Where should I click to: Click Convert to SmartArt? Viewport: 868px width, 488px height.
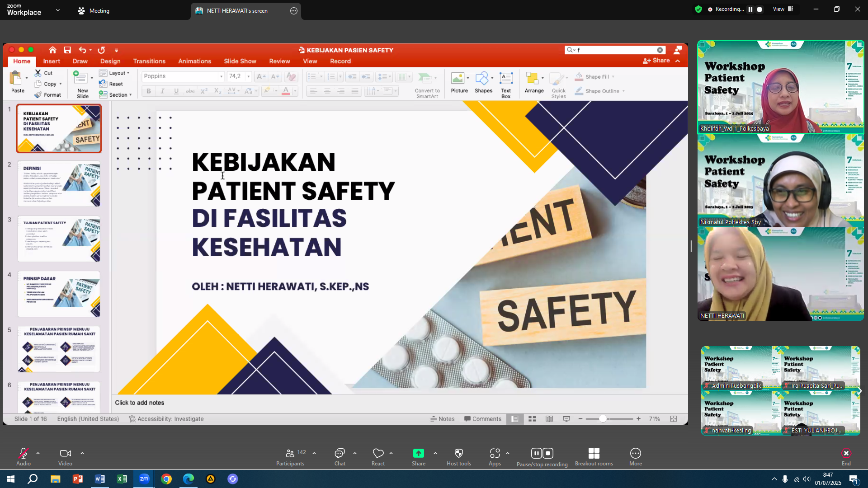click(x=427, y=85)
